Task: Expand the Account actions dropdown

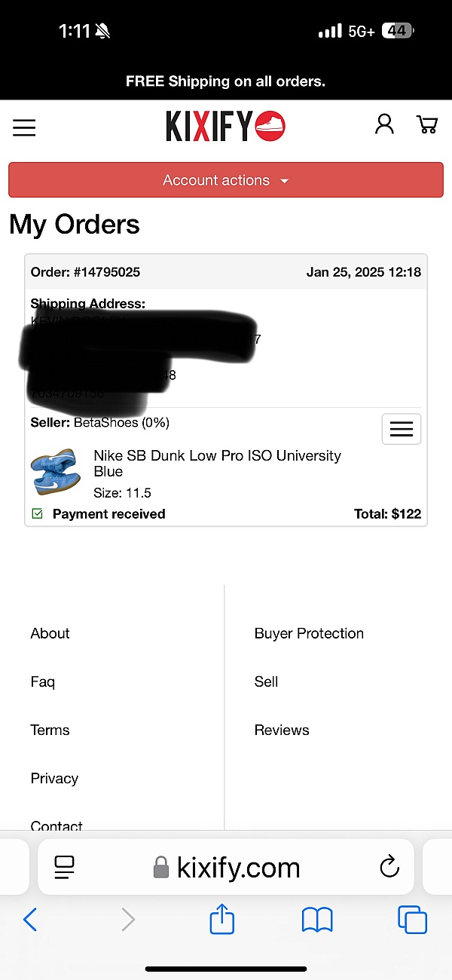Action: coord(226,180)
